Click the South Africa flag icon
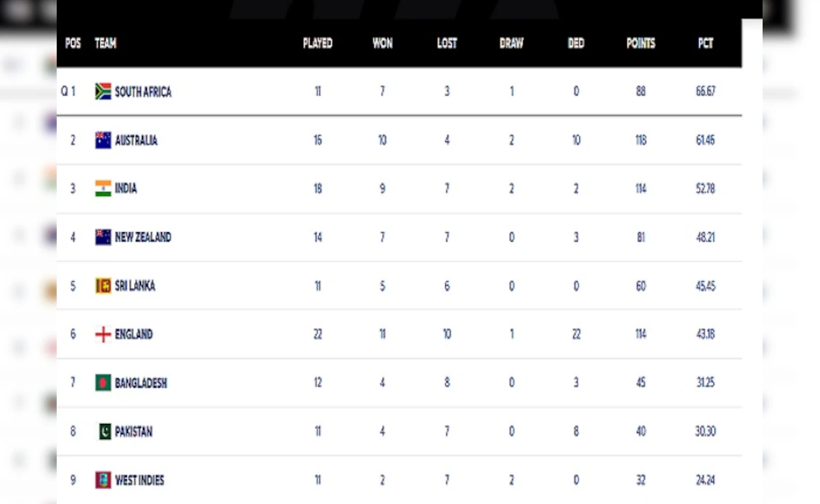Image resolution: width=820 pixels, height=504 pixels. 103,92
